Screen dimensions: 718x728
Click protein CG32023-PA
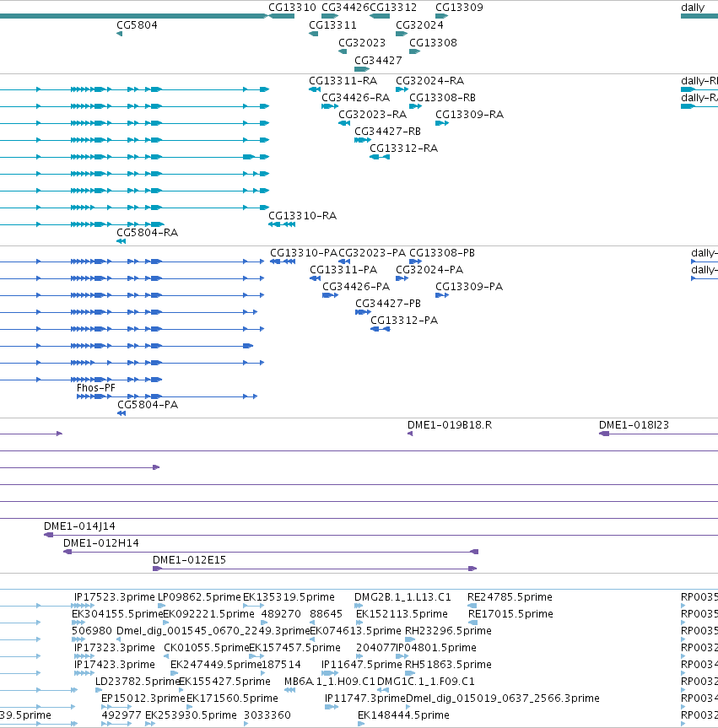372,253
